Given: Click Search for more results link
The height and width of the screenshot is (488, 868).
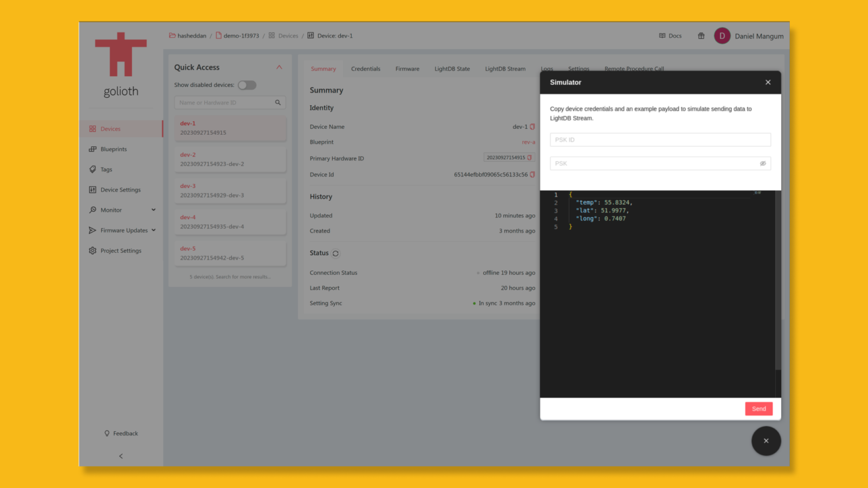Looking at the screenshot, I should tap(242, 276).
